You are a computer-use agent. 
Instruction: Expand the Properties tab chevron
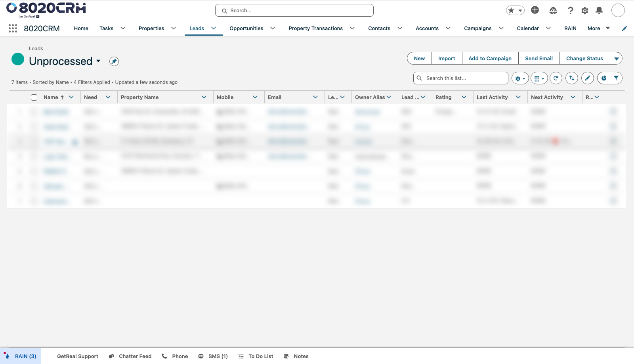click(x=174, y=28)
